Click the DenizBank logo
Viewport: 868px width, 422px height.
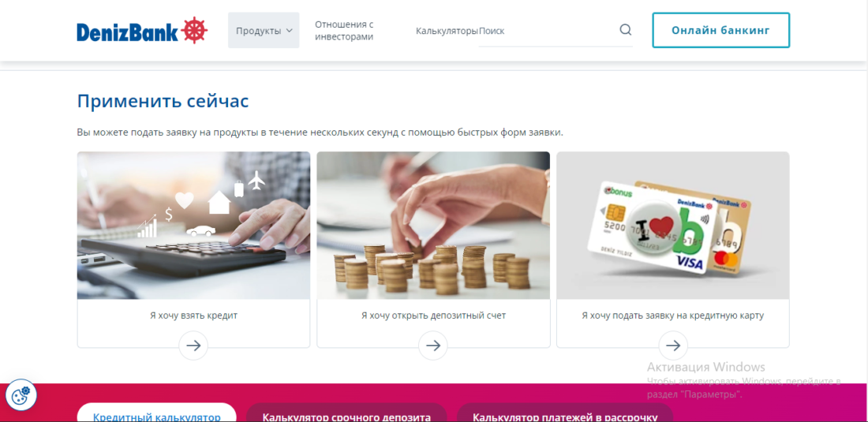[x=142, y=31]
